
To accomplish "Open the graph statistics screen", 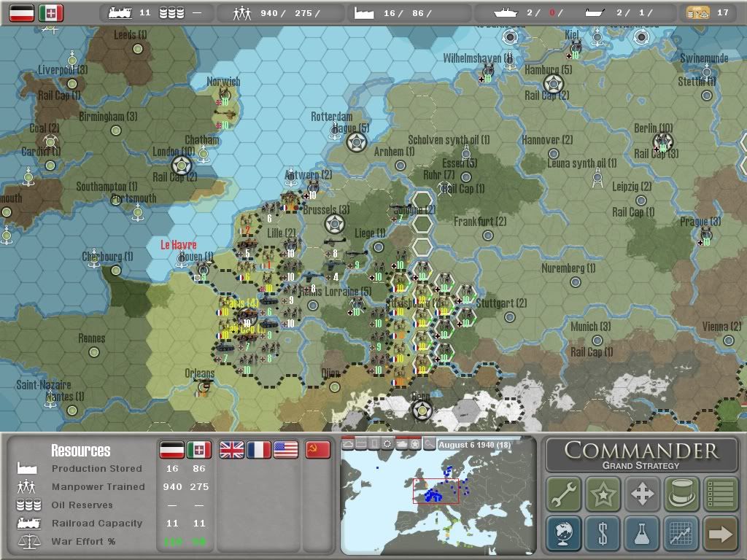I will click(681, 533).
